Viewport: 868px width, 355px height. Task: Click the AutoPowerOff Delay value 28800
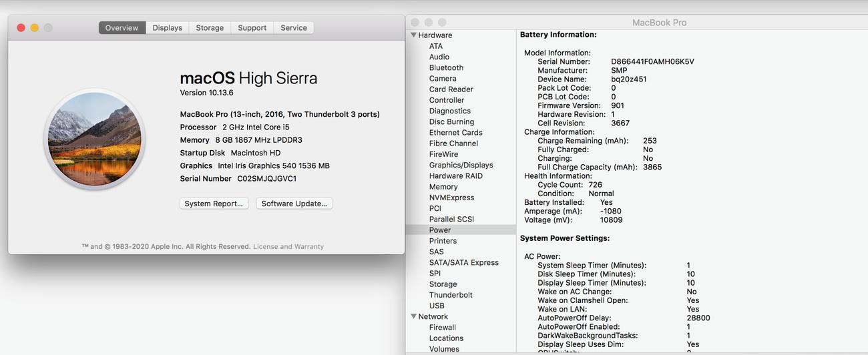(x=698, y=318)
